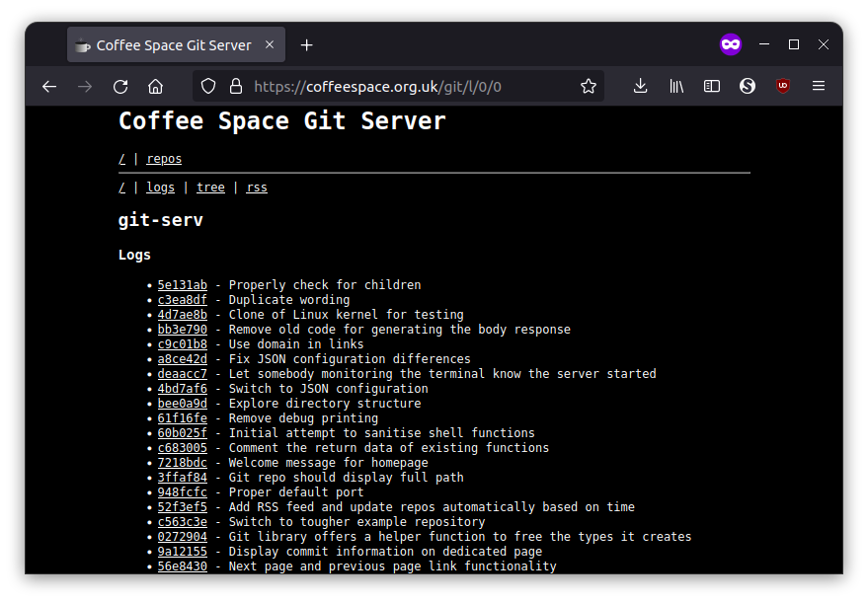The height and width of the screenshot is (602, 868).
Task: Open commit deaacc7
Action: 182,374
